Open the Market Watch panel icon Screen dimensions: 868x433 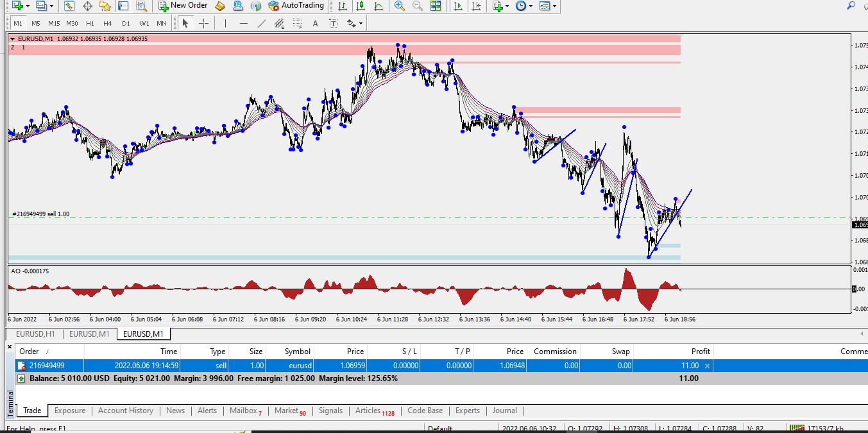pyautogui.click(x=69, y=6)
